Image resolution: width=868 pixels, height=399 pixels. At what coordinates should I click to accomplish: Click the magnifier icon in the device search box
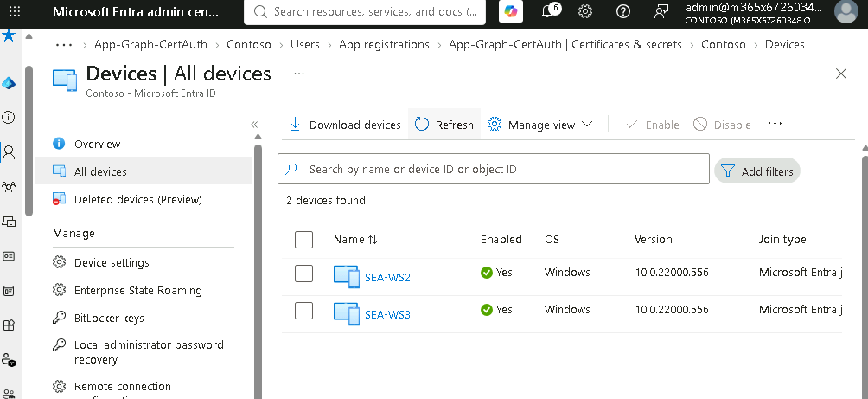[291, 169]
